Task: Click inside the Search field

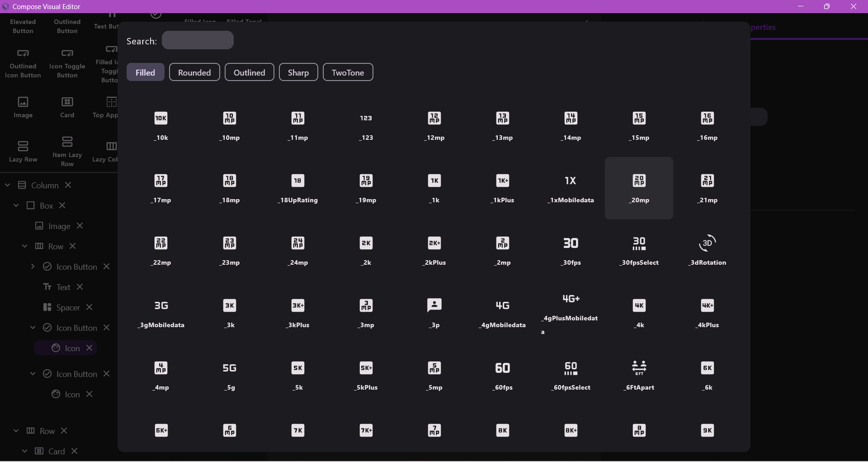Action: [x=198, y=40]
